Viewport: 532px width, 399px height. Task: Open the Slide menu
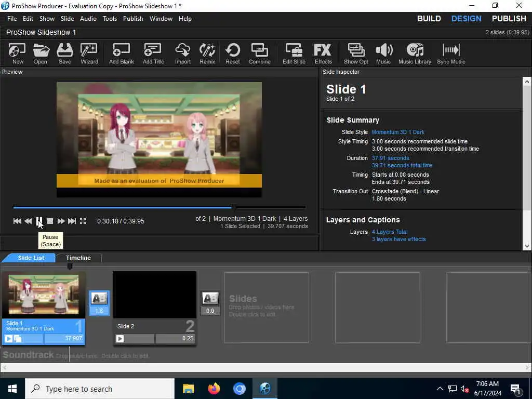point(67,19)
